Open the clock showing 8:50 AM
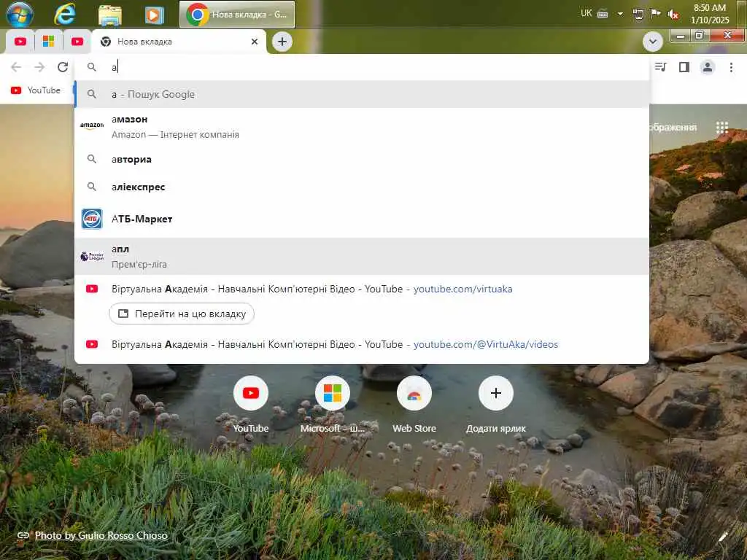 [x=710, y=14]
